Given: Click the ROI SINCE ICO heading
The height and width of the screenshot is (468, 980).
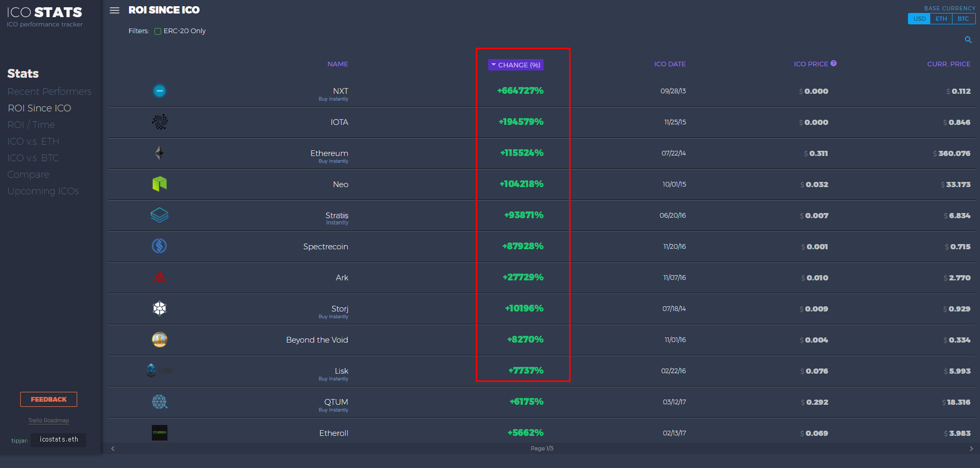Looking at the screenshot, I should 164,10.
